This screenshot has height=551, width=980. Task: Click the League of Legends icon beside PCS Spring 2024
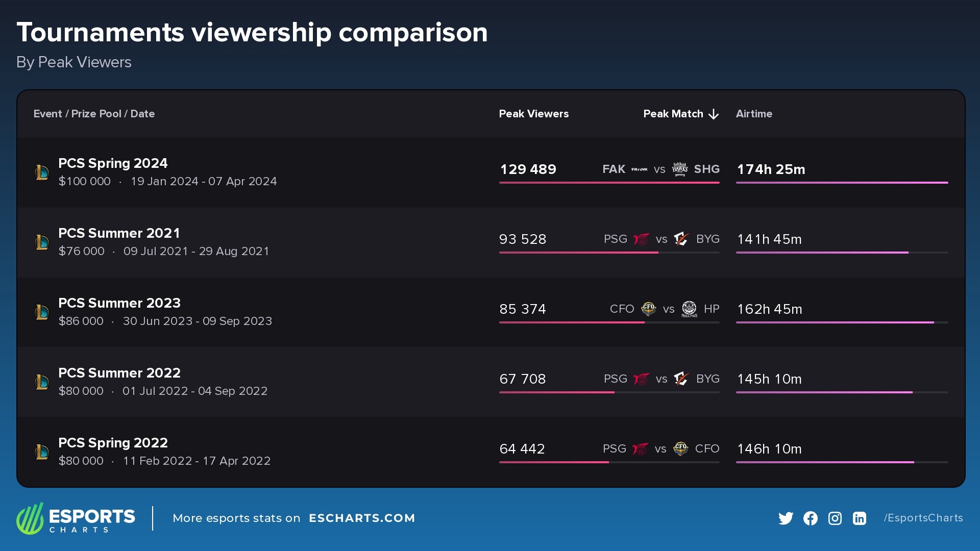tap(42, 172)
